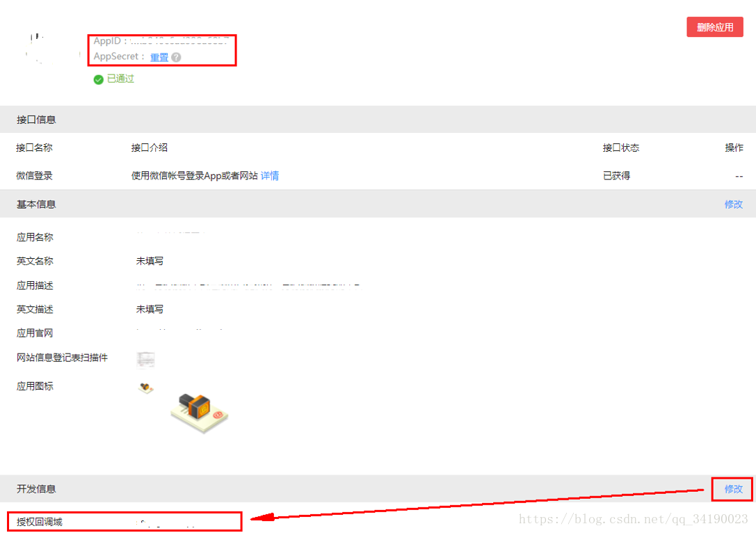Click the green 已通过 checkmark icon
This screenshot has width=756, height=533.
click(x=98, y=79)
